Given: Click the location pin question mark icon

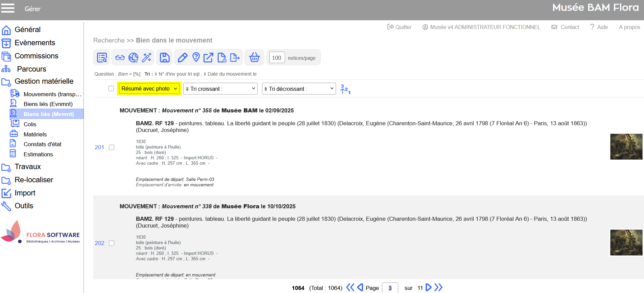Looking at the screenshot, I should (196, 57).
